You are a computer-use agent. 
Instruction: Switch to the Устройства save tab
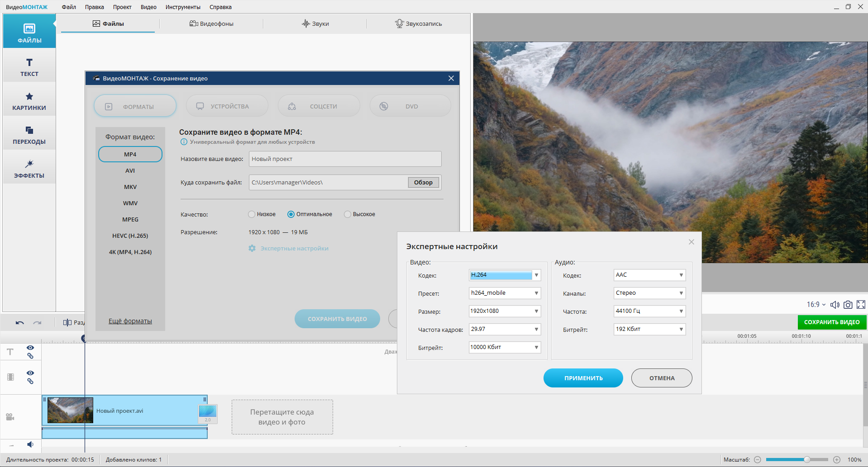point(227,106)
